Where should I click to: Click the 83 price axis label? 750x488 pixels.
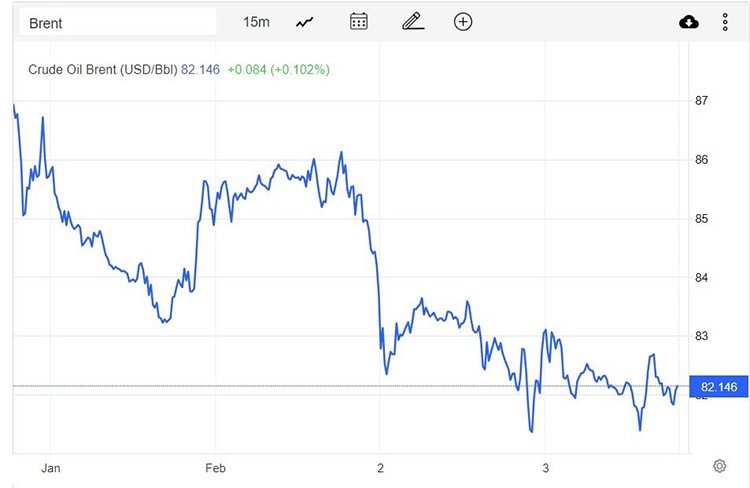tap(702, 336)
